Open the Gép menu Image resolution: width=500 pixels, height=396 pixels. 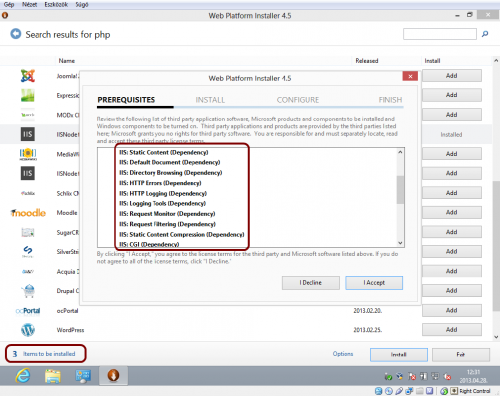coord(9,4)
